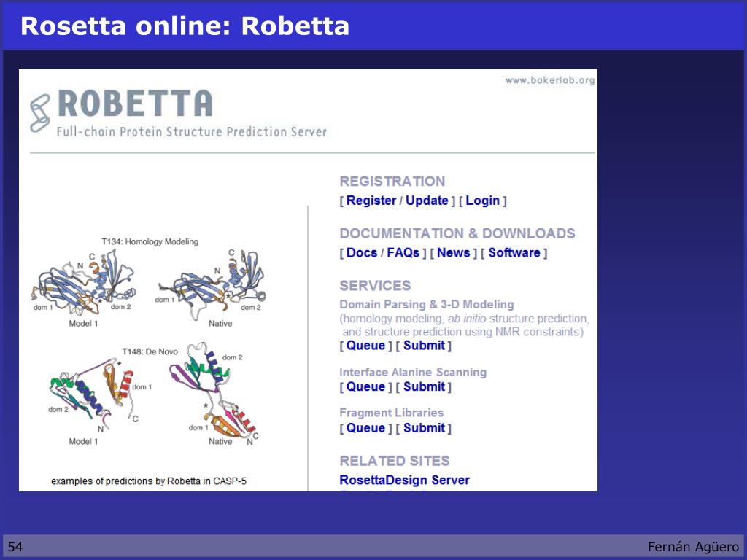
Task: Click Submit under Fragment Libraries
Action: (424, 427)
